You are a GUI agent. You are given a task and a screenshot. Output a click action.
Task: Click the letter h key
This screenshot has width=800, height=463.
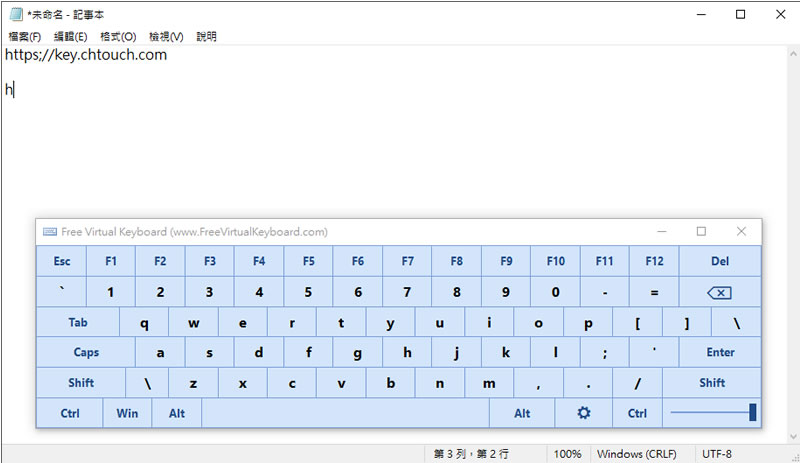pyautogui.click(x=407, y=352)
